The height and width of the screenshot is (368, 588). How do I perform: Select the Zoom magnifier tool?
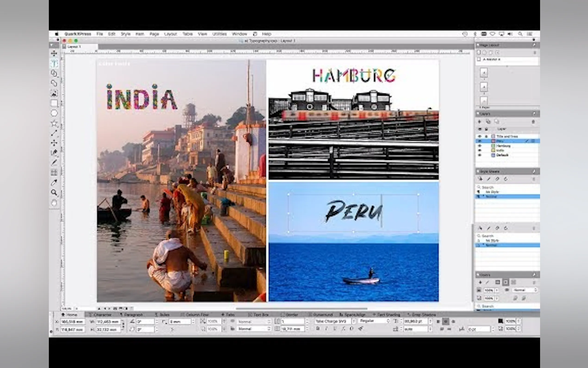coord(54,193)
